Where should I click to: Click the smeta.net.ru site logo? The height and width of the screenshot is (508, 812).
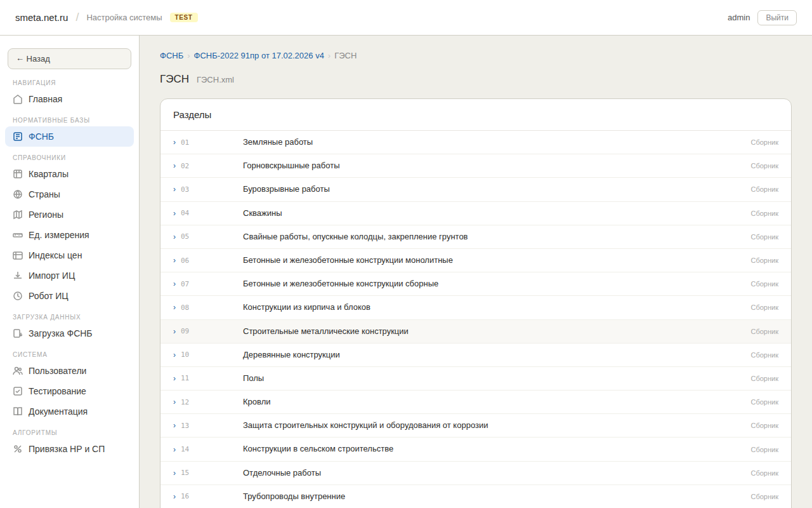pos(42,18)
